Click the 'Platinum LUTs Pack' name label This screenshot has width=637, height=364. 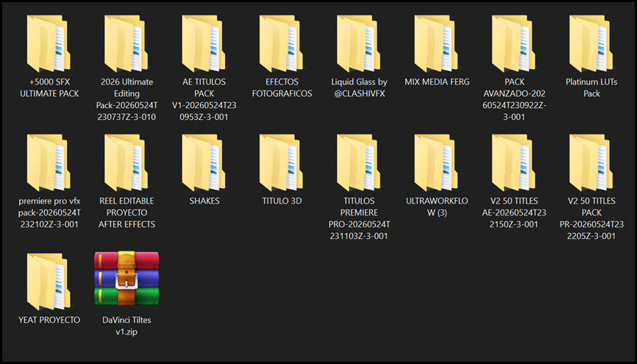click(591, 88)
